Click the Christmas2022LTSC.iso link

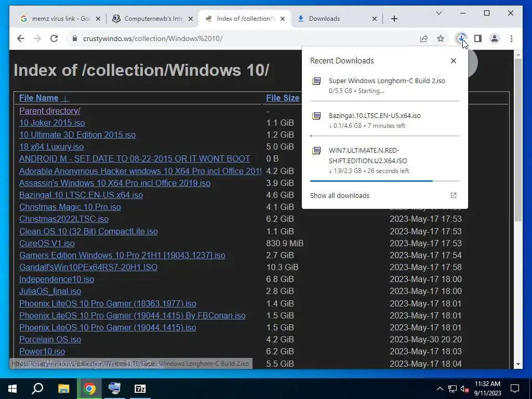(x=64, y=219)
